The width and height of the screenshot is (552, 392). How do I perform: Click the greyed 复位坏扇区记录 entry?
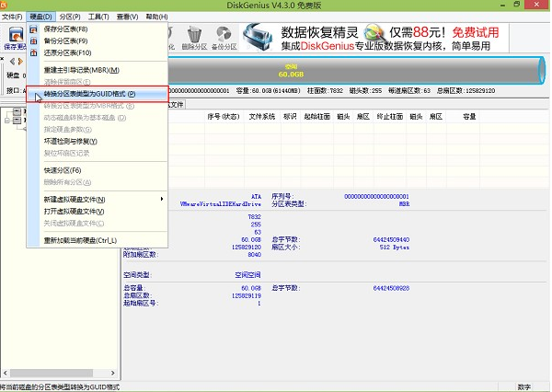(98, 153)
